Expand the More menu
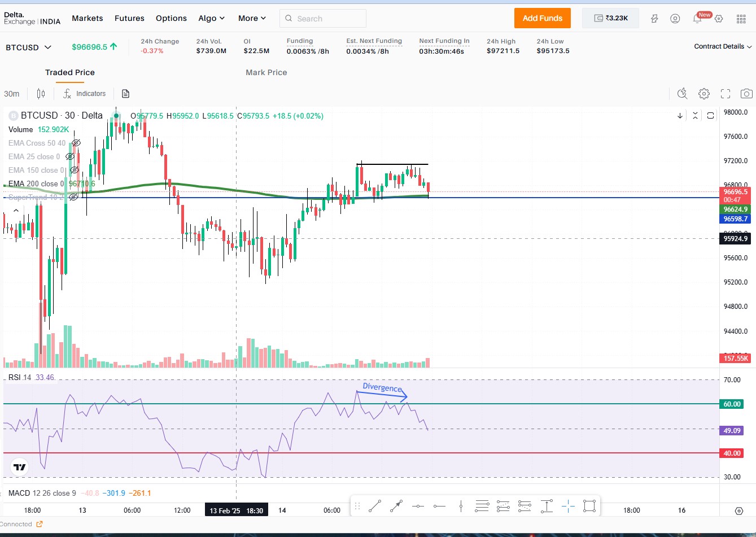 [252, 18]
